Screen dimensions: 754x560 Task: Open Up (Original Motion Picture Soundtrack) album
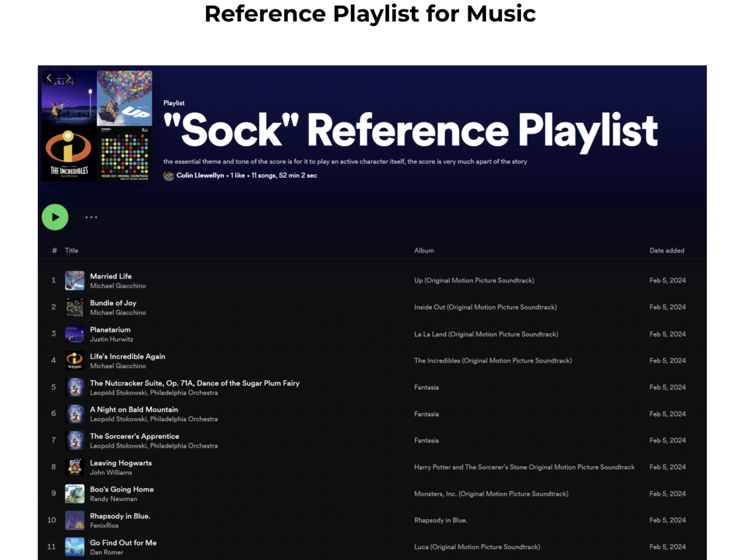pos(474,280)
